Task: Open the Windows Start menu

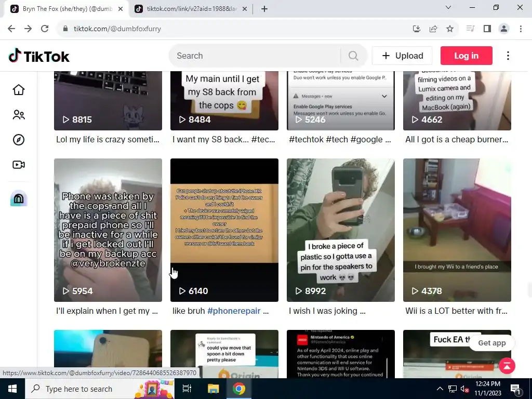Action: 12,389
